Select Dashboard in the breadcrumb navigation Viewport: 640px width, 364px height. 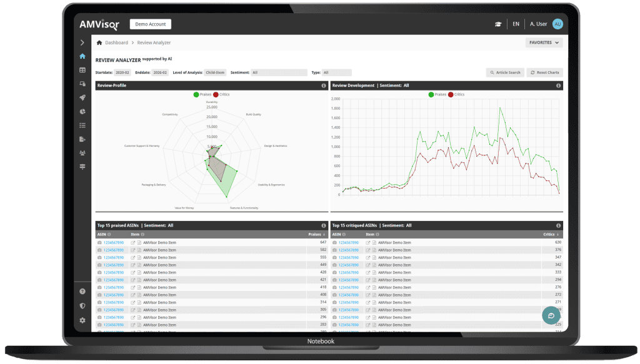click(x=116, y=42)
